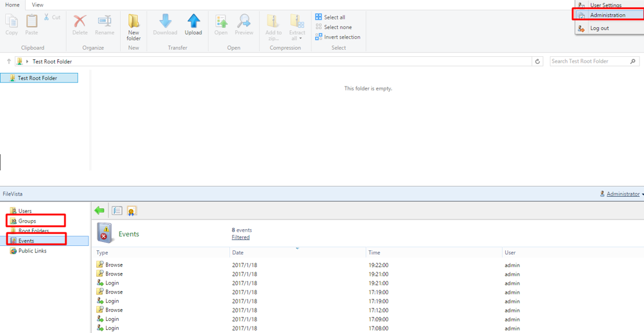
Task: Expand the address bar path arrow
Action: (x=28, y=61)
